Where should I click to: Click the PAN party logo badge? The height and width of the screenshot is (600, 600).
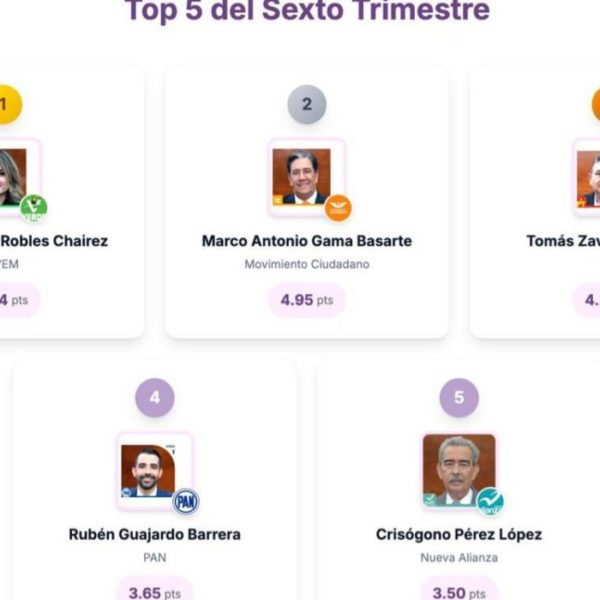[186, 501]
